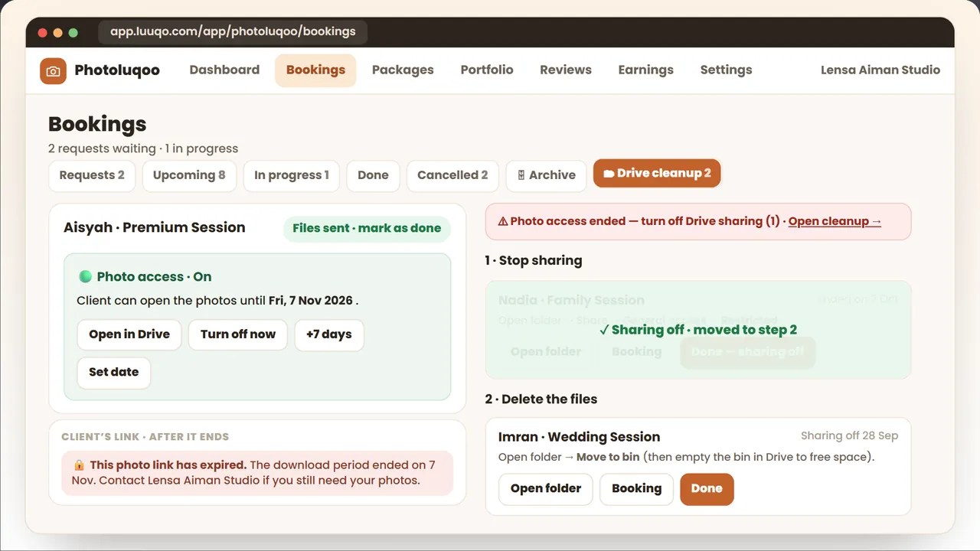View the Cancelled 2 tab
The height and width of the screenshot is (551, 980).
(452, 175)
